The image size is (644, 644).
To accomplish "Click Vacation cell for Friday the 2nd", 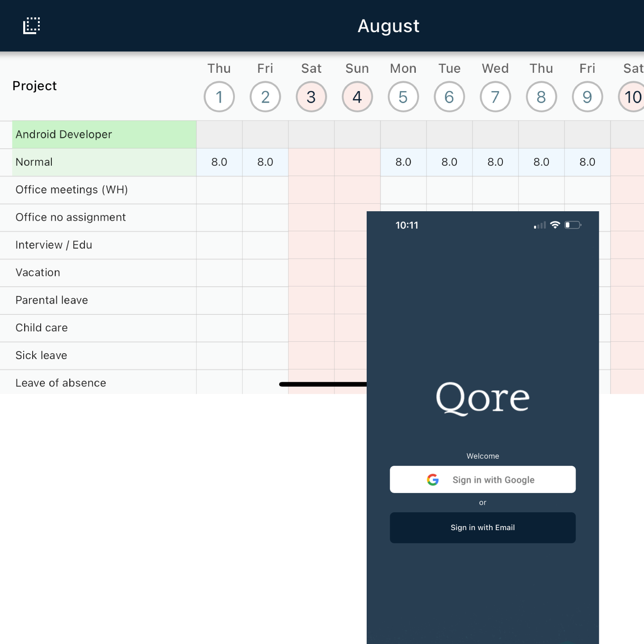I will coord(265,273).
